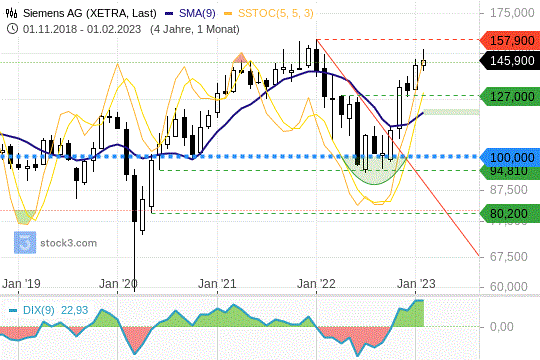Click the green 127,000 price label
The width and height of the screenshot is (540, 360).
click(509, 96)
